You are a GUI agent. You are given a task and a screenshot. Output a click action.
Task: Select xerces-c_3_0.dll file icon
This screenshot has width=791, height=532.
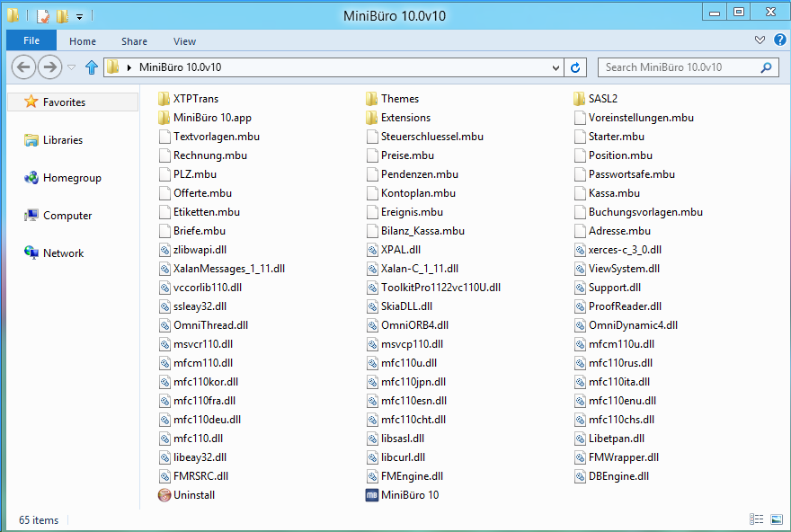pos(580,250)
